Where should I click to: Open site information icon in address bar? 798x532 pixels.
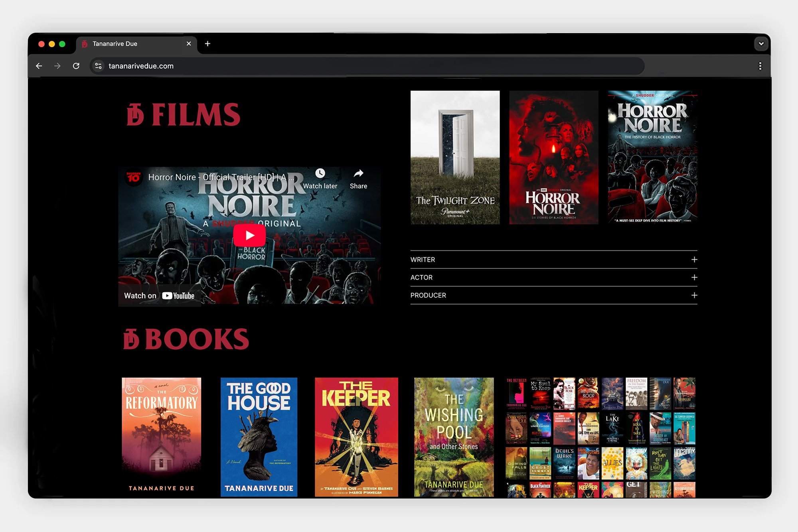point(98,66)
